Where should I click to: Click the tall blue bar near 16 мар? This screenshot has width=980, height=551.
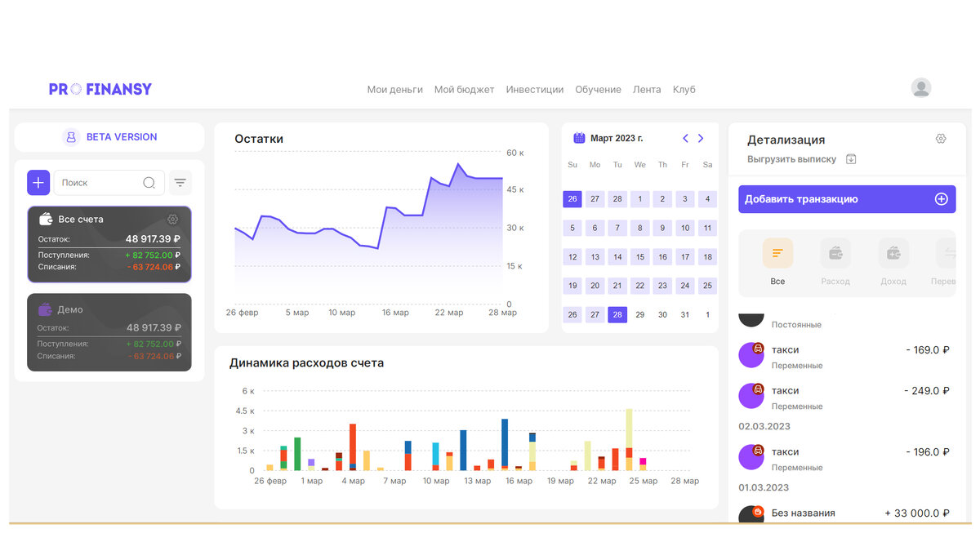505,444
